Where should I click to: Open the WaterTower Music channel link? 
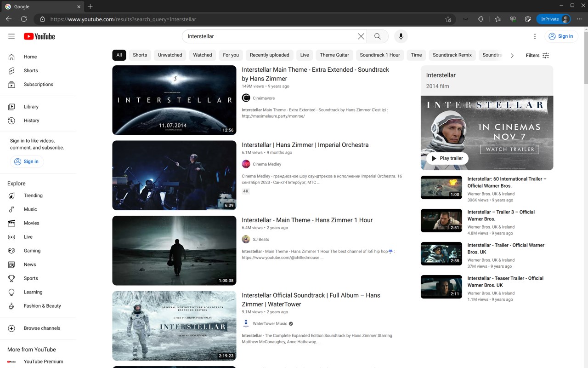270,324
